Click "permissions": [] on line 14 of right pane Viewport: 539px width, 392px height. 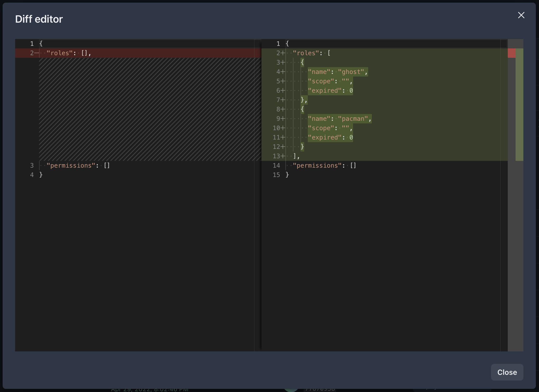click(x=324, y=166)
